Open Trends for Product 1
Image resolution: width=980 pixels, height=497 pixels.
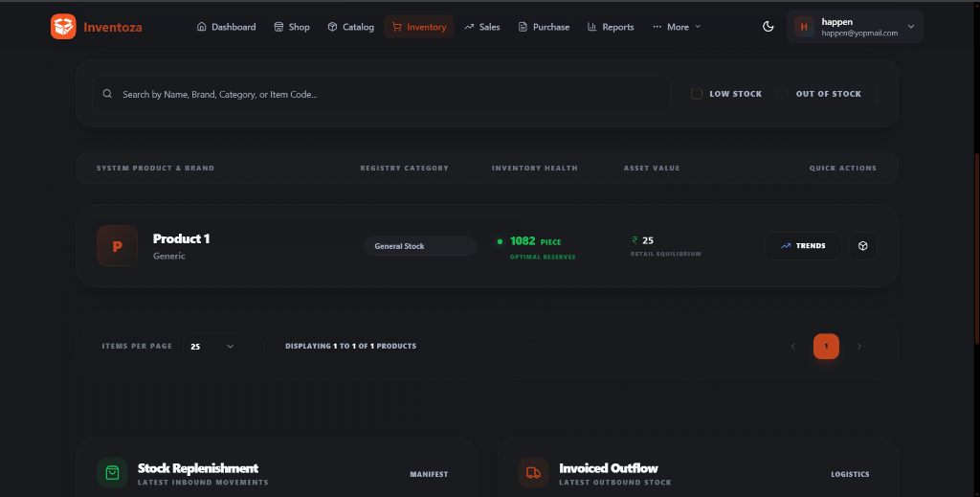803,246
